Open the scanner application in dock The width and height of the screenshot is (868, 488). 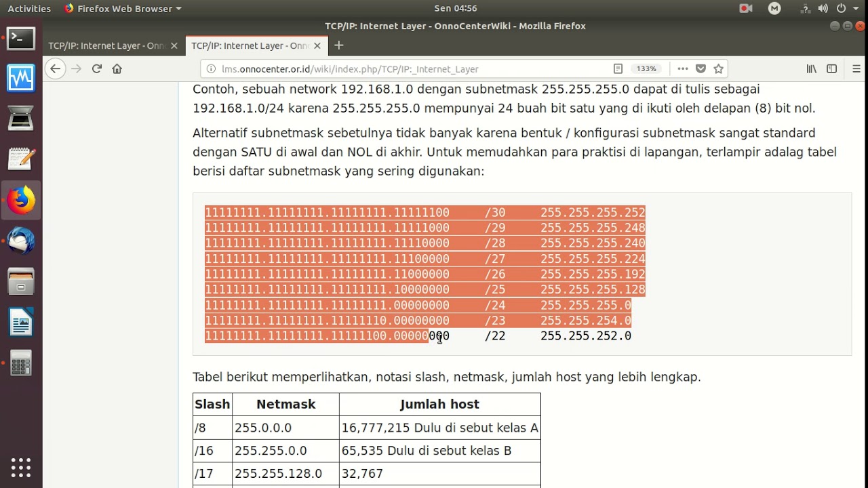(21, 120)
